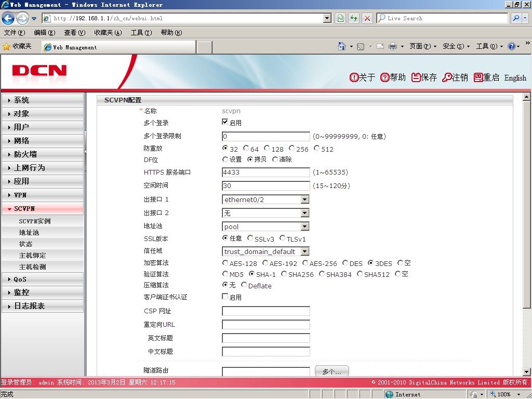Expand the 日志报表 sidebar section
The width and height of the screenshot is (532, 399).
pyautogui.click(x=43, y=306)
